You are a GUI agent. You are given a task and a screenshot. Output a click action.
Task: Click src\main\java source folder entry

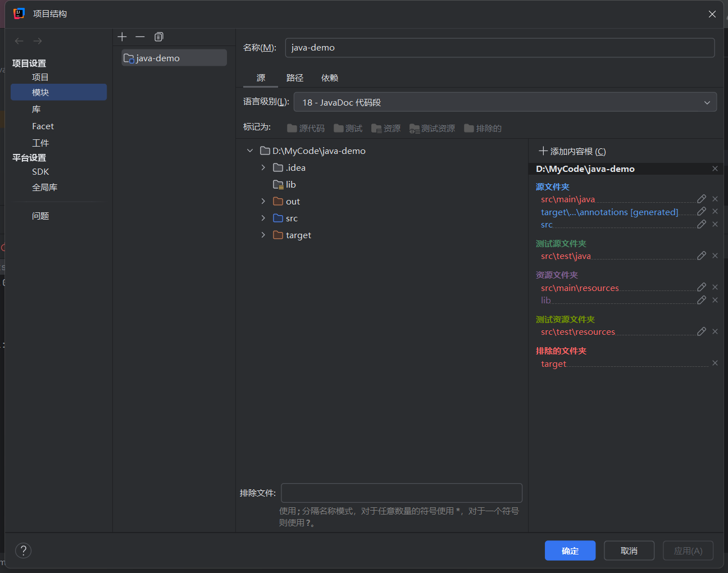568,199
